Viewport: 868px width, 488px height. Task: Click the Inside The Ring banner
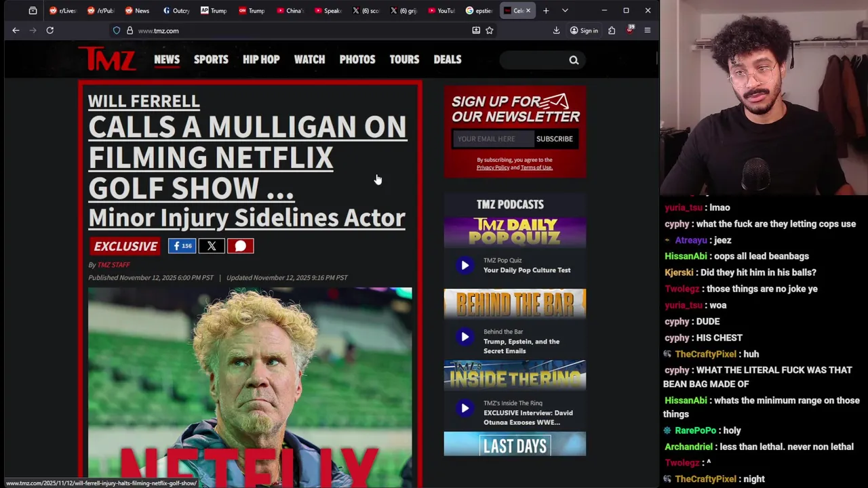(515, 375)
